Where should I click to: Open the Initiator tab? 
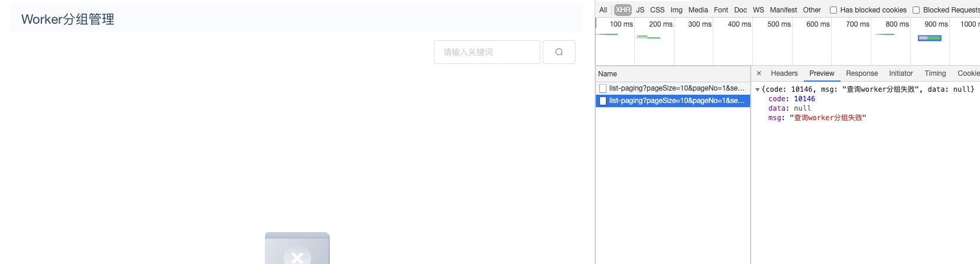click(901, 73)
